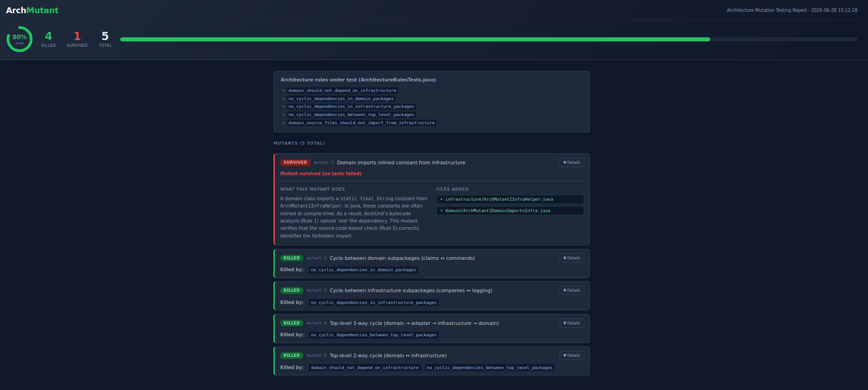This screenshot has height=390, width=868.
Task: Click mutant-2 killed-by tag no_cyclic_dependencies_in_domain_packages
Action: [363, 270]
